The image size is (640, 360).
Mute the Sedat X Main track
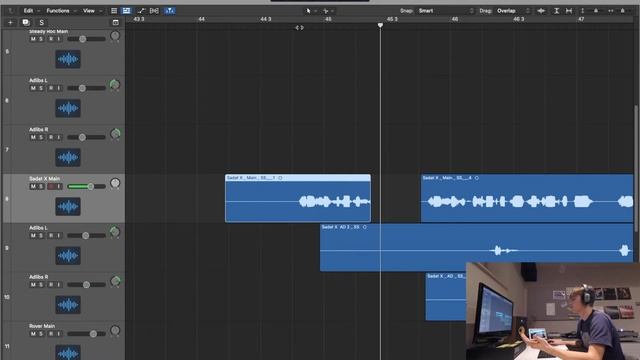(33, 187)
